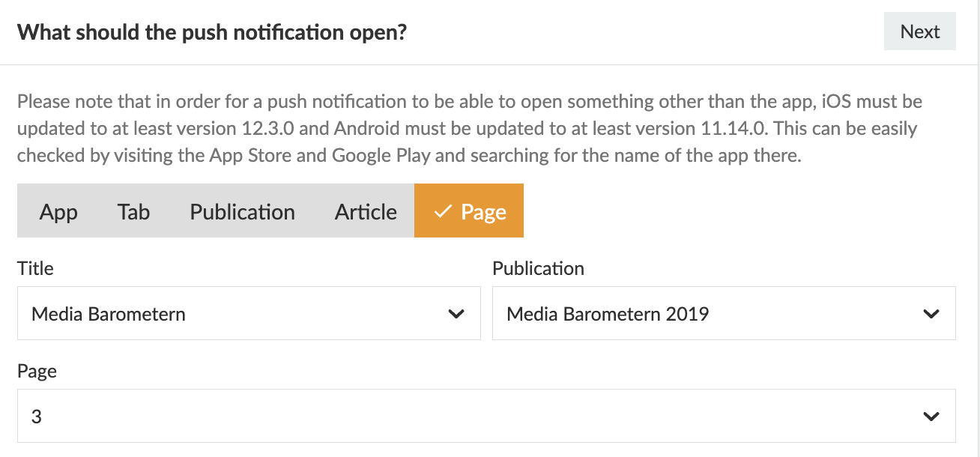Open the Publication select dropdown
This screenshot has height=457, width=980.
pos(723,313)
